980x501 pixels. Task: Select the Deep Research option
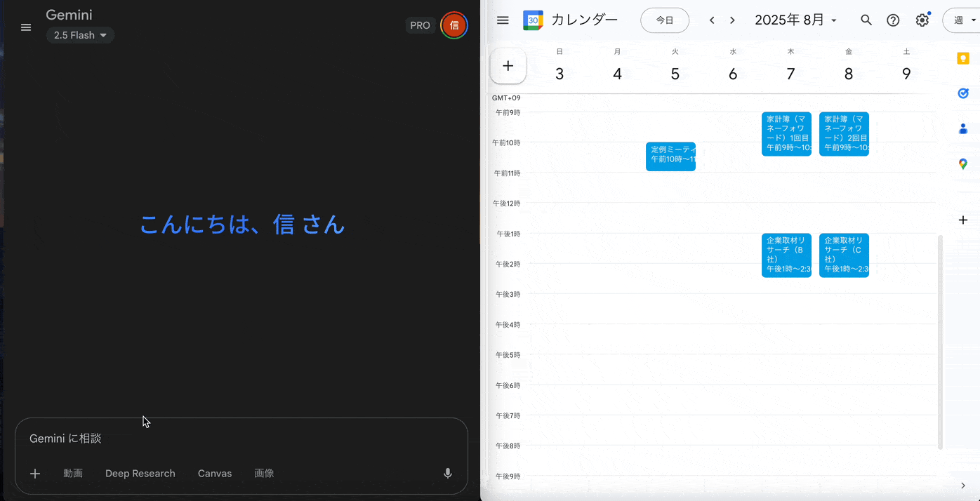[140, 474]
